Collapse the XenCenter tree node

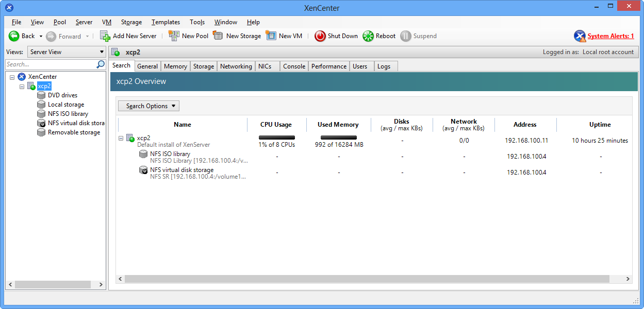click(x=12, y=77)
